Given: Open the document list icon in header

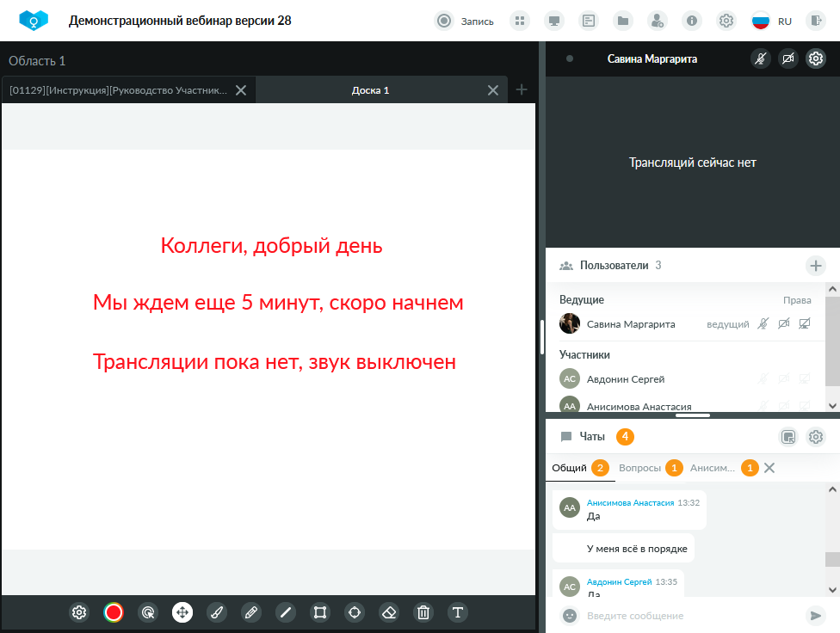Looking at the screenshot, I should tap(588, 21).
